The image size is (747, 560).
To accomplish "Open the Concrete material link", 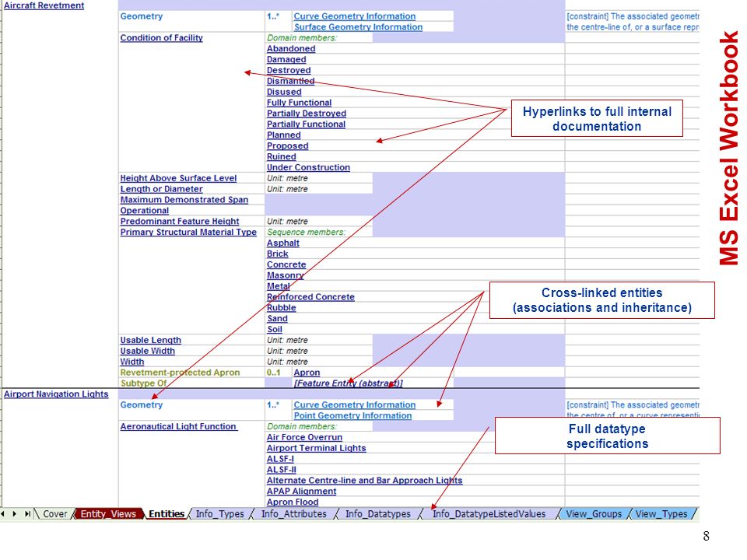I will pyautogui.click(x=286, y=264).
